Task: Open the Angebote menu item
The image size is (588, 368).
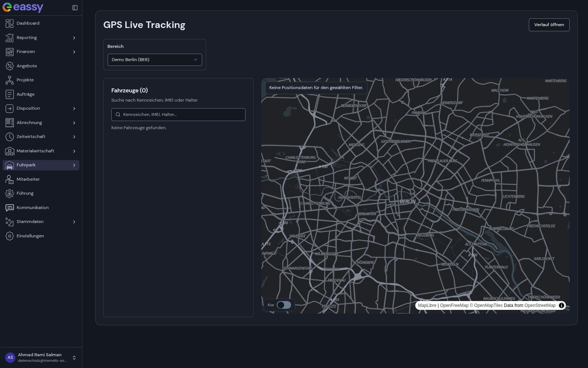Action: [41, 66]
